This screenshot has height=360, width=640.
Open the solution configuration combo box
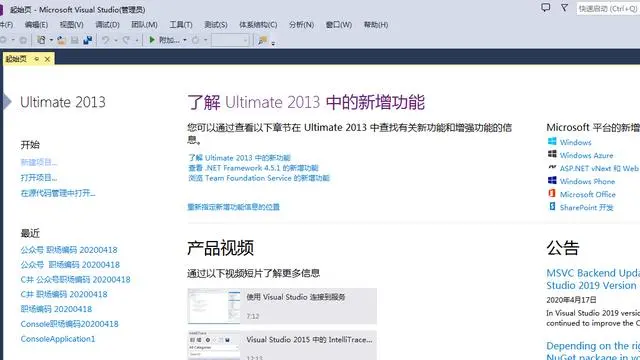[x=230, y=40]
